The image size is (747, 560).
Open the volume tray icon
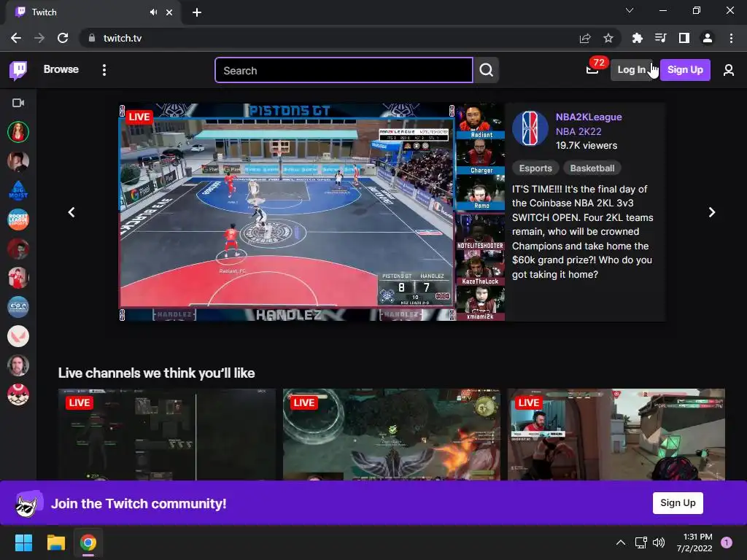[659, 542]
